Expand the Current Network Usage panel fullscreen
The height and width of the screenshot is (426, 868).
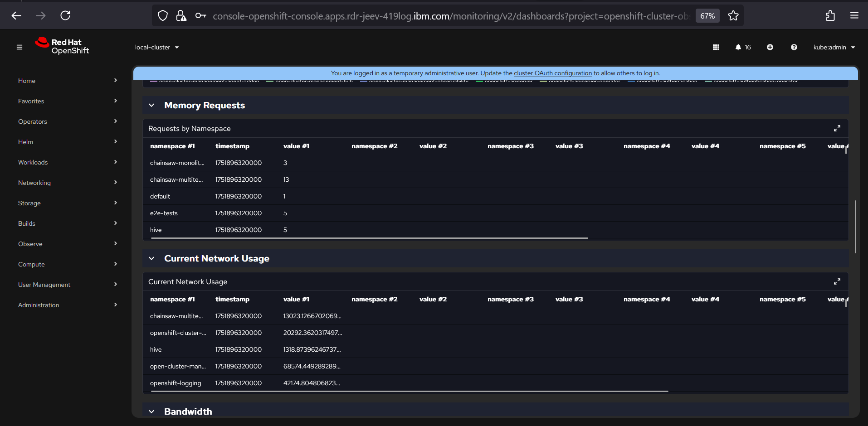point(837,282)
